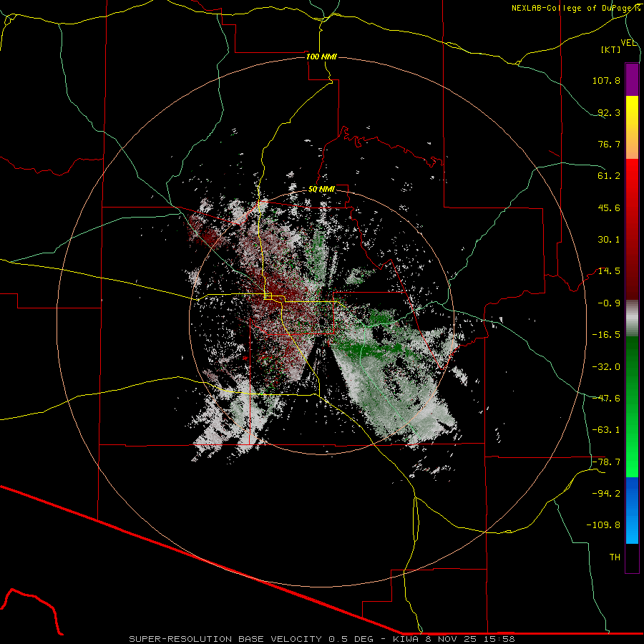The height and width of the screenshot is (644, 644).
Task: Click the 100 NMI range ring label
Action: [321, 57]
